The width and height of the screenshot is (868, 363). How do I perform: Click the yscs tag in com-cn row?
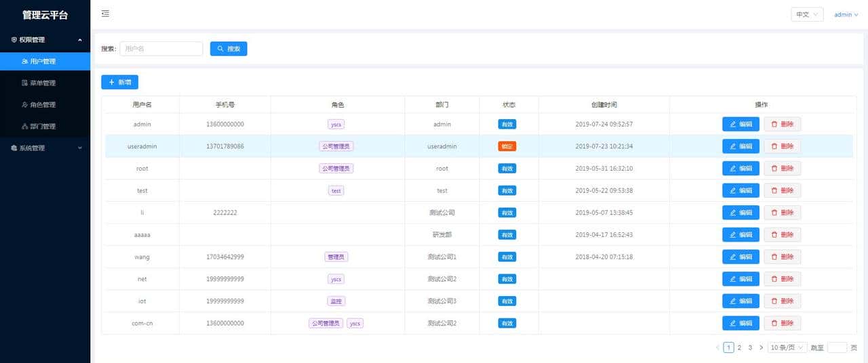[355, 323]
